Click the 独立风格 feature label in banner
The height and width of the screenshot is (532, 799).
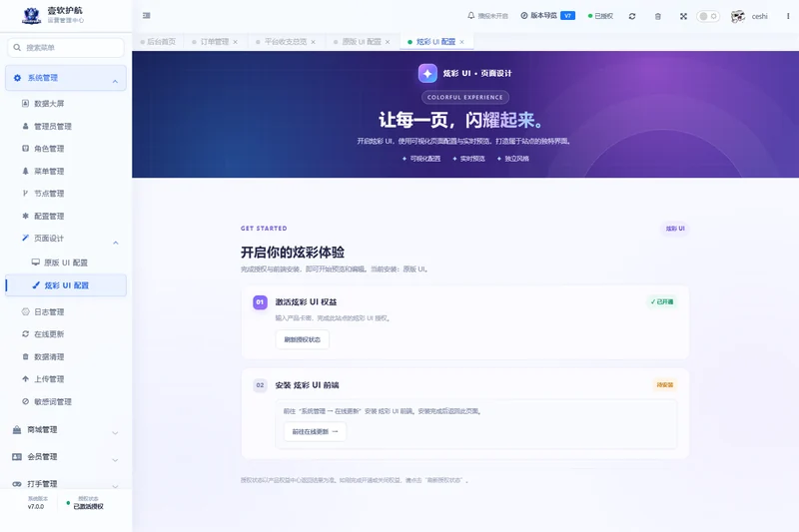(x=516, y=159)
